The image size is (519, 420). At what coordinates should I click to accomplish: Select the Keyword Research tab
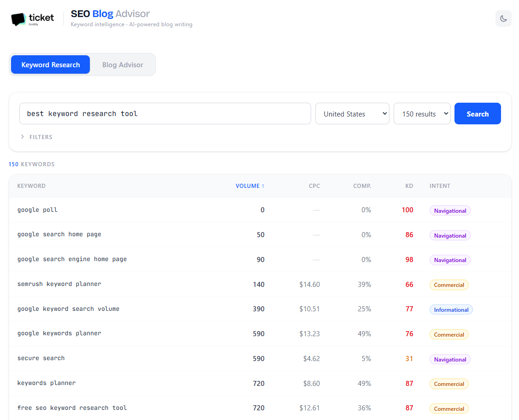pyautogui.click(x=50, y=64)
